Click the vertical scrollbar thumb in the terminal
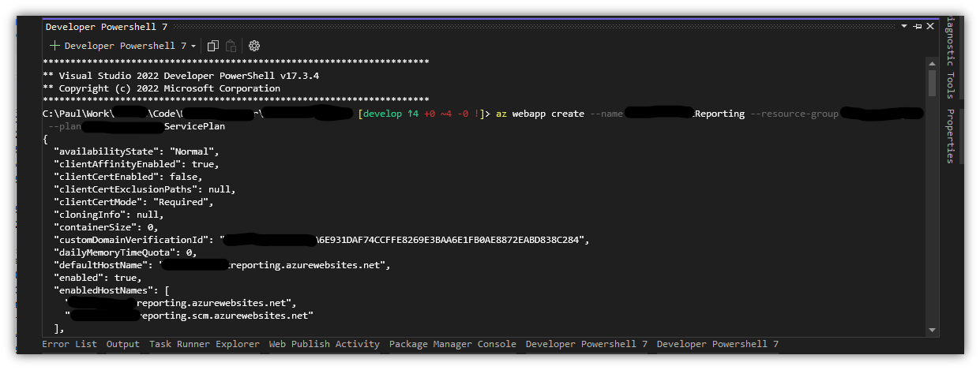980x370 pixels. [932, 83]
